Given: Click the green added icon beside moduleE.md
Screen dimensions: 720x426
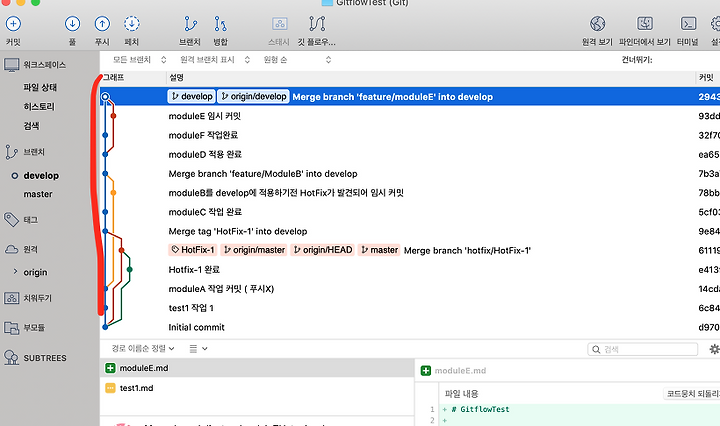Looking at the screenshot, I should (110, 368).
